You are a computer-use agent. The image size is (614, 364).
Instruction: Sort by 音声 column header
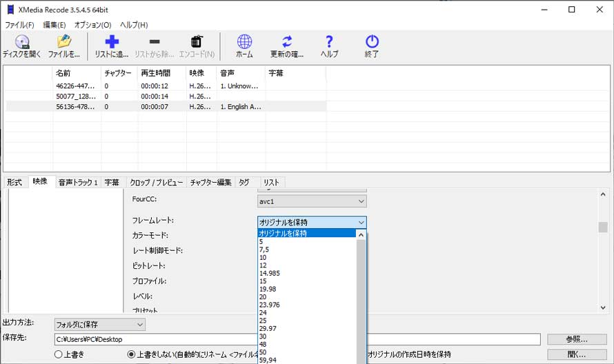[x=241, y=73]
